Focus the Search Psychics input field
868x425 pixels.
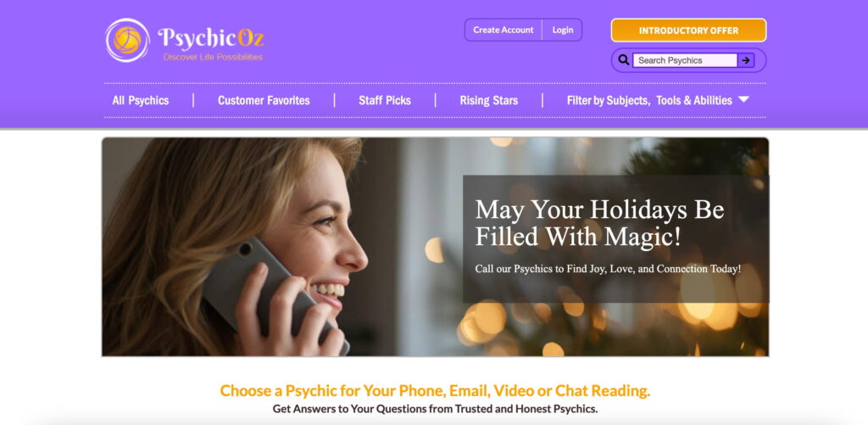pos(685,60)
